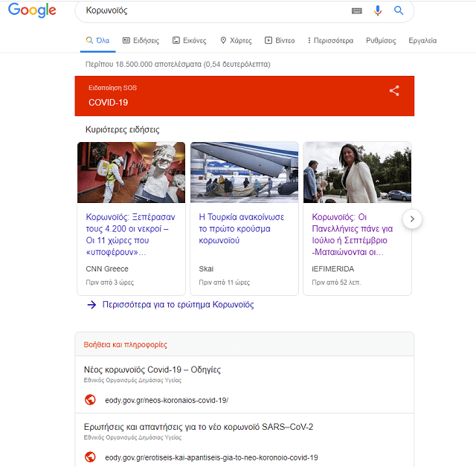This screenshot has width=476, height=467.
Task: Click the eody.gov.gr/erotiseis-kai-apantiseis URL
Action: click(211, 457)
